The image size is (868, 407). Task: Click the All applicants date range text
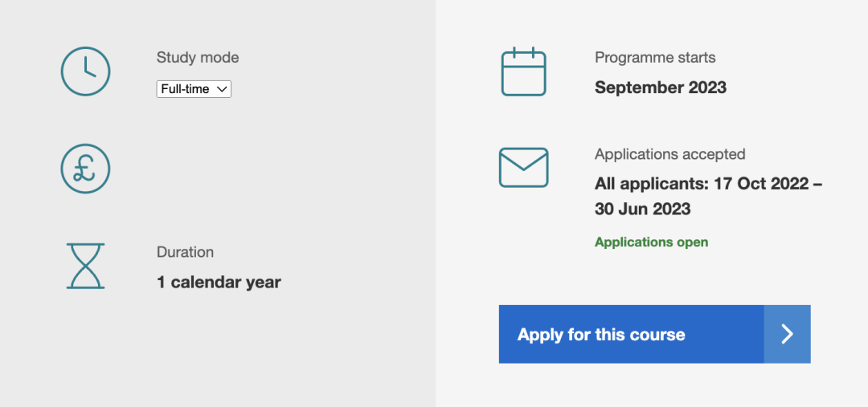pos(709,197)
